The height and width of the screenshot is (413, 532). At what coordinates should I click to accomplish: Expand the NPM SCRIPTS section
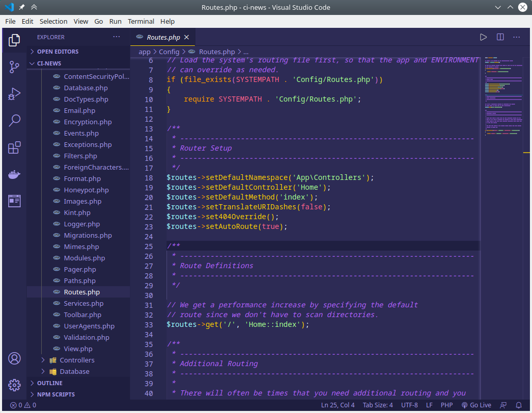click(x=56, y=394)
